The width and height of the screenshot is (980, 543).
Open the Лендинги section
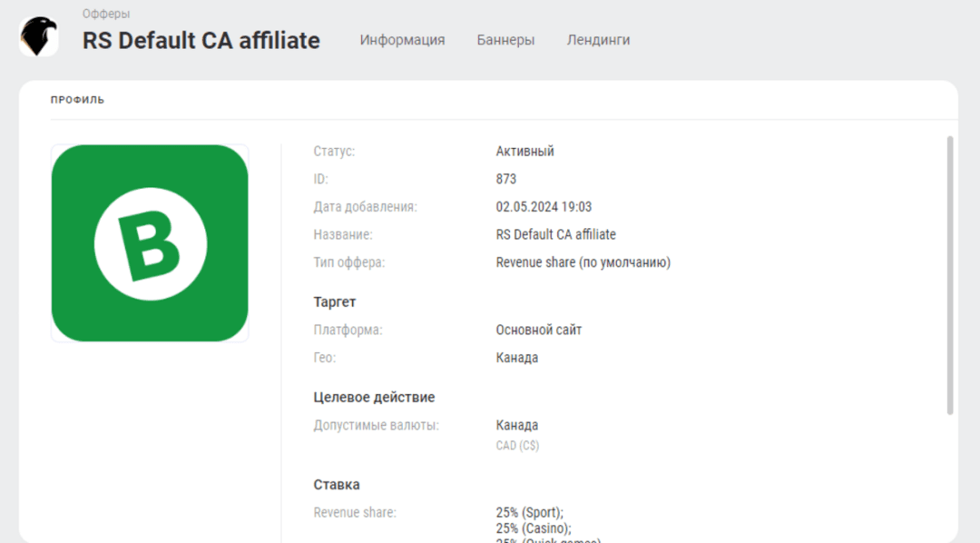pos(598,40)
